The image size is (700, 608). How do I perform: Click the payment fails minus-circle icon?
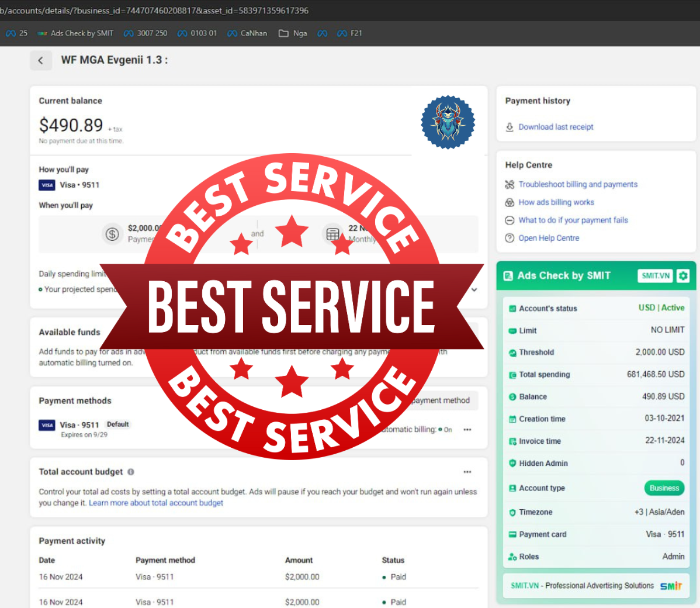coord(510,220)
